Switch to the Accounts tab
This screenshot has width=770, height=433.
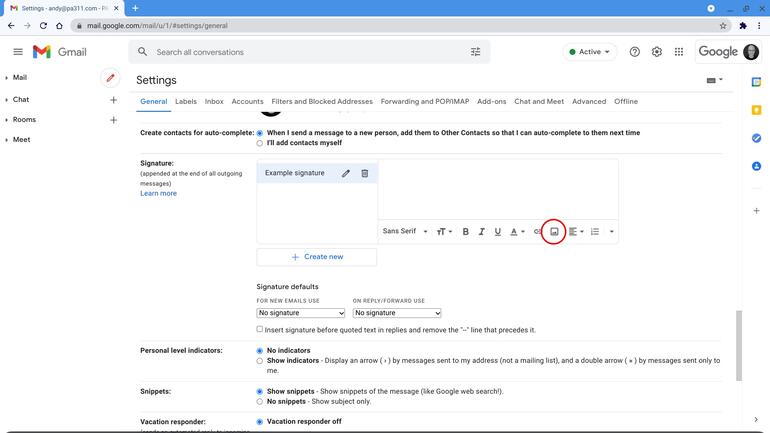click(x=248, y=102)
